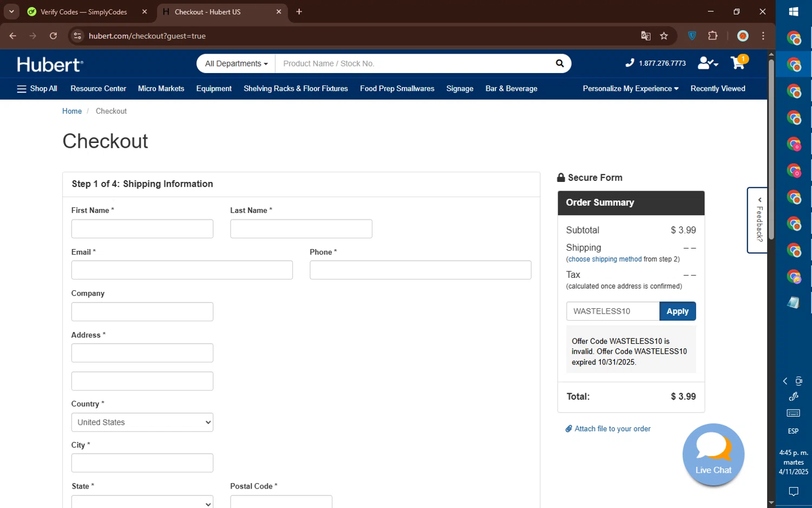Image resolution: width=812 pixels, height=508 pixels.
Task: Click Attach file to your order
Action: click(608, 429)
